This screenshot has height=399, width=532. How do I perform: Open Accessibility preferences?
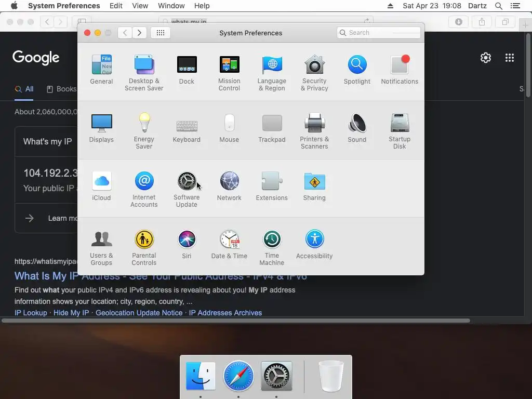314,244
